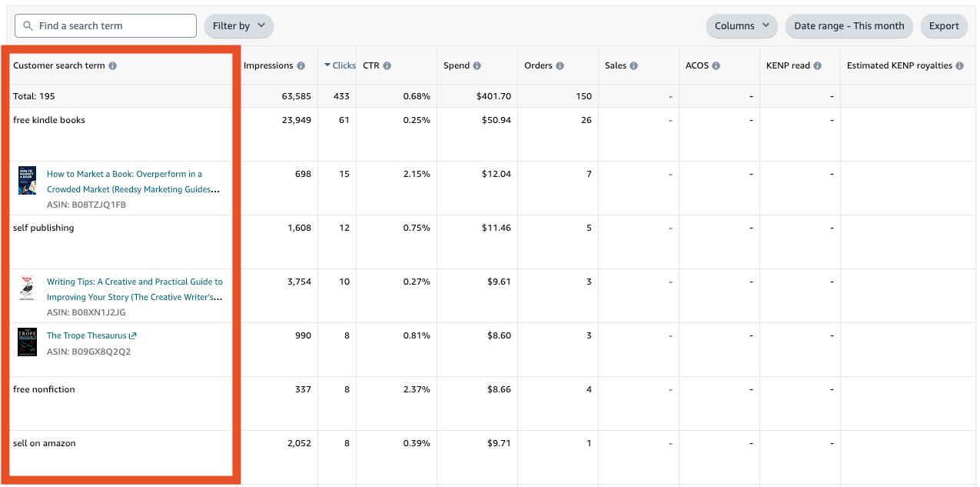Image resolution: width=980 pixels, height=487 pixels.
Task: Click the Impressions info icon
Action: (301, 66)
